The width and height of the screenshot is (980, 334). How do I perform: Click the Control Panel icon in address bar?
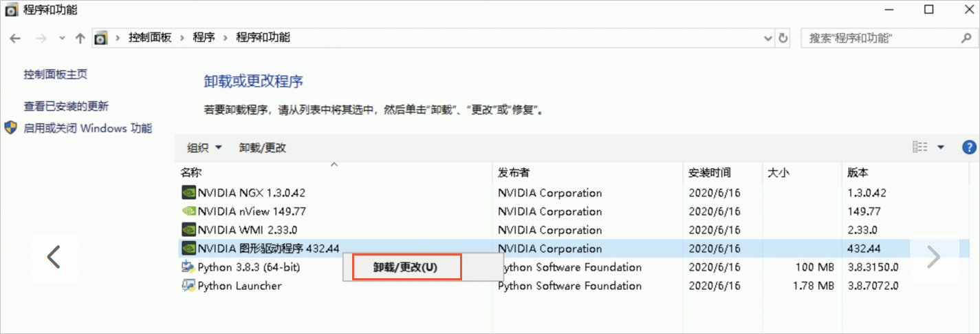tap(101, 38)
